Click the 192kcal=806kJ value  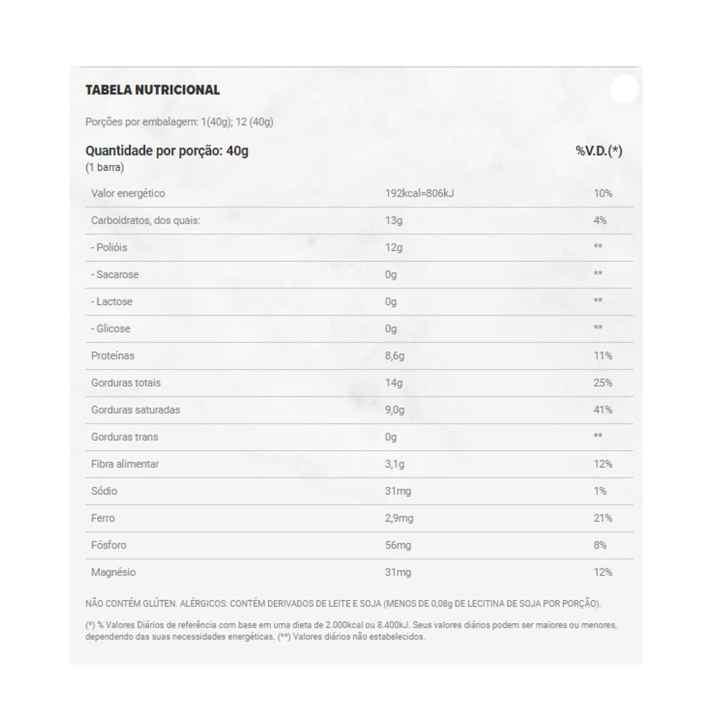419,194
